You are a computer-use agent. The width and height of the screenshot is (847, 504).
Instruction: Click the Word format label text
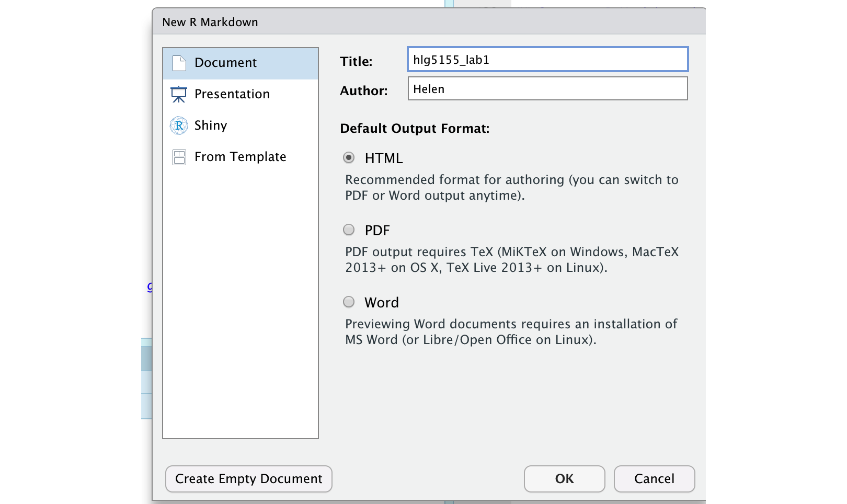[382, 303]
